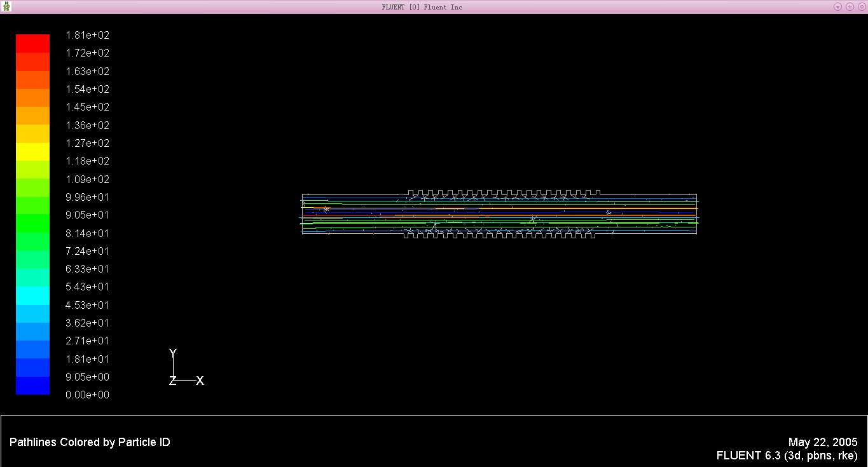Click the yellow legend color band
The image size is (868, 467).
pyautogui.click(x=32, y=152)
